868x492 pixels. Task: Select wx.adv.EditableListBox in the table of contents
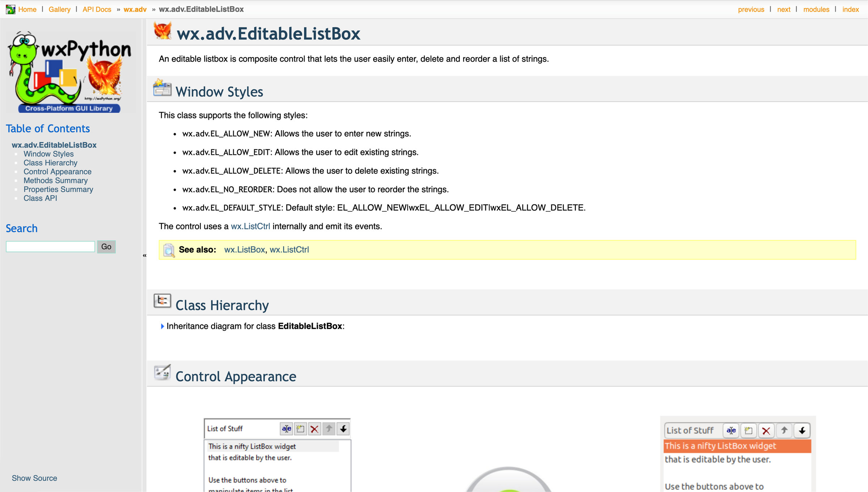(54, 145)
